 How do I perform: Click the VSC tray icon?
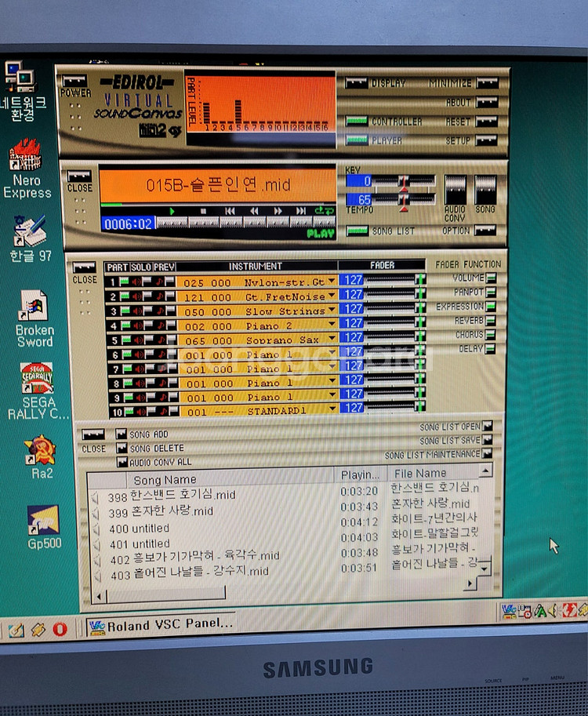[508, 611]
